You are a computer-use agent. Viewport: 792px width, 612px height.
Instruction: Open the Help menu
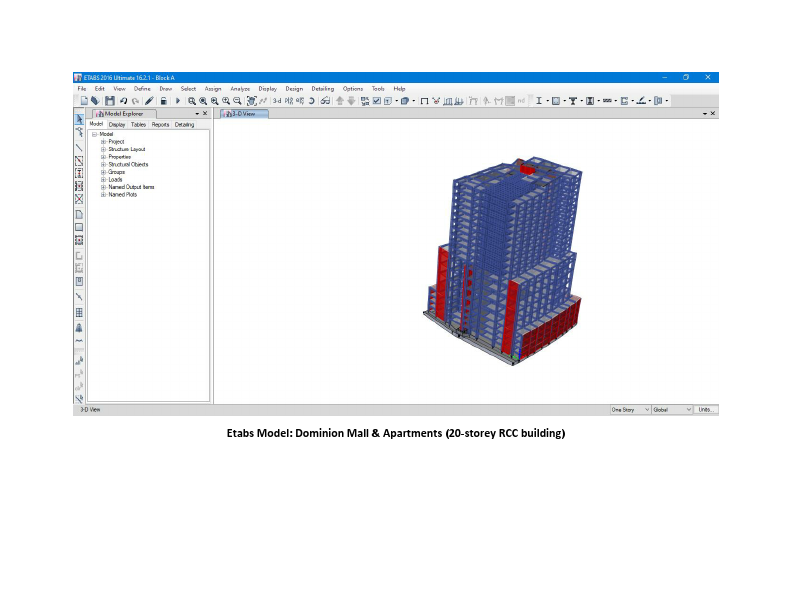pos(399,89)
